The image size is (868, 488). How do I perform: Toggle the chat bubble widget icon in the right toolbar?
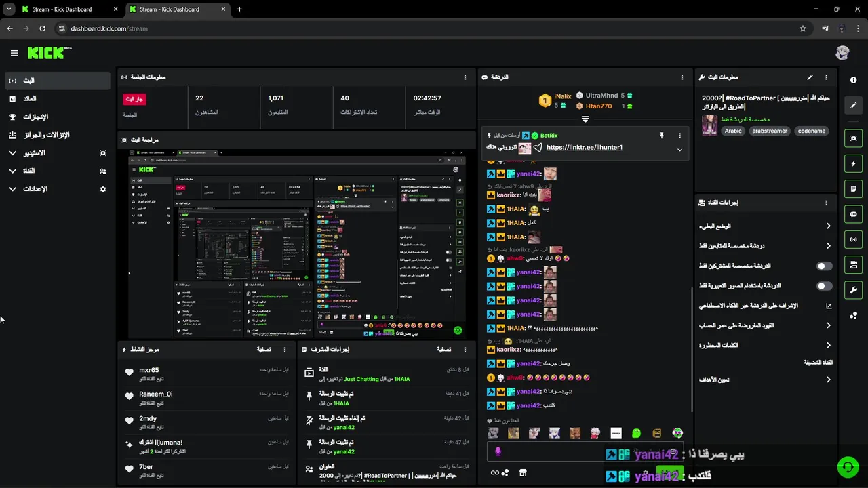click(853, 214)
